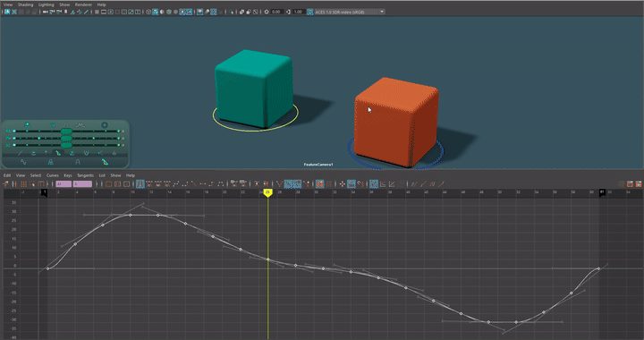Open the Graph Editor Edit menu

7,175
